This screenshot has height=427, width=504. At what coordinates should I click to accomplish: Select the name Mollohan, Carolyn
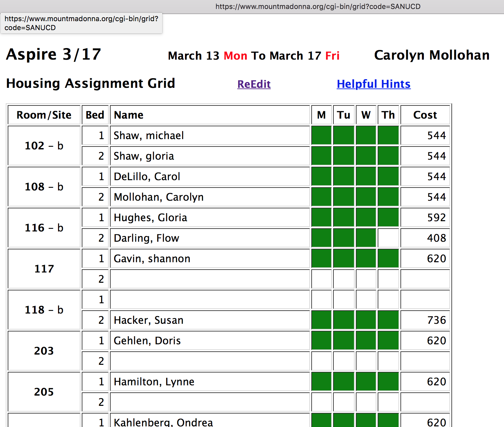tap(159, 197)
